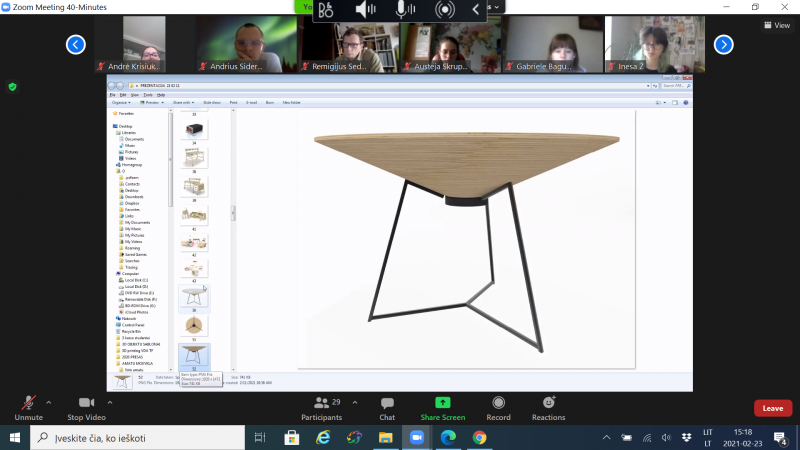This screenshot has width=800, height=450.
Task: Toggle volume icon in the system tray
Action: click(x=666, y=437)
